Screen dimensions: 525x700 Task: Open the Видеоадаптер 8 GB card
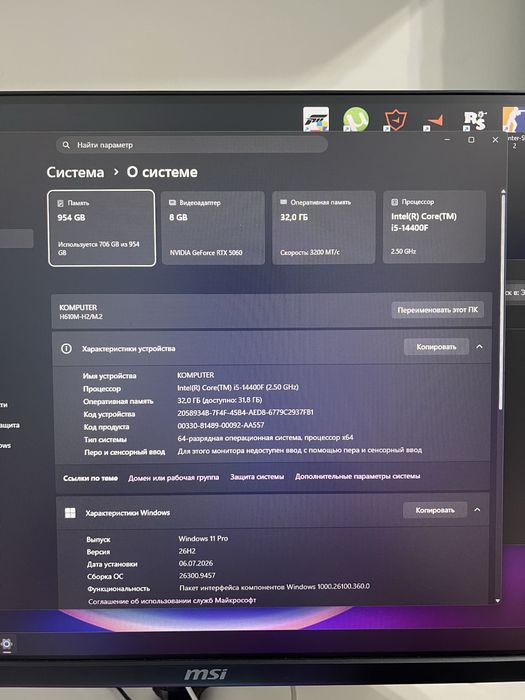[213, 228]
